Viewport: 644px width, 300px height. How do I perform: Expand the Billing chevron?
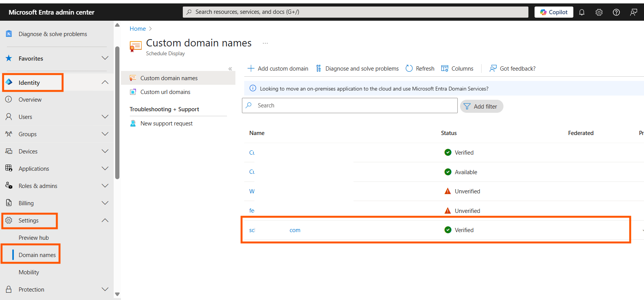pyautogui.click(x=105, y=203)
